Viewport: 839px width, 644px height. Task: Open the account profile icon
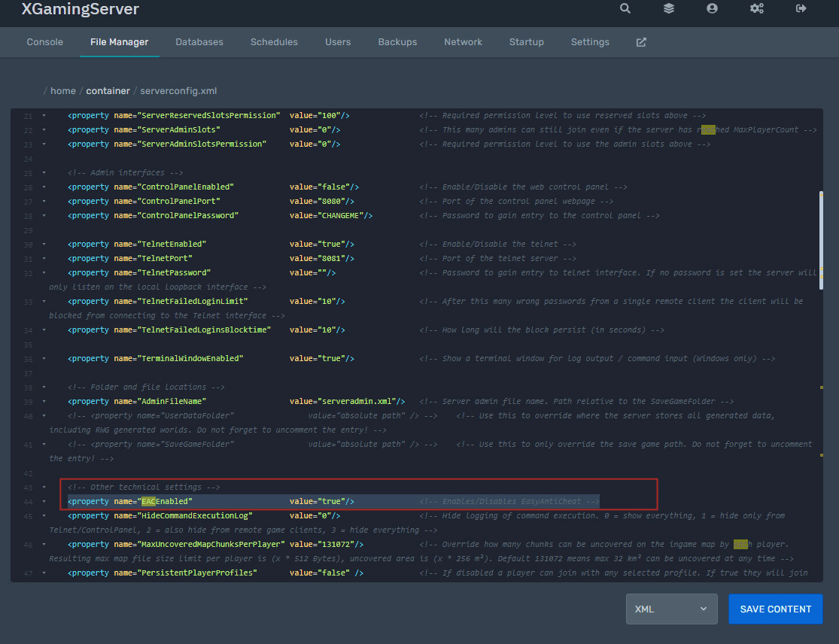712,9
